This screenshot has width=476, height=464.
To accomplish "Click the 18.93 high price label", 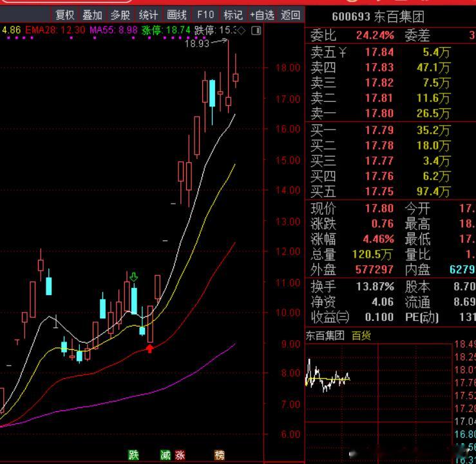I will click(x=197, y=44).
